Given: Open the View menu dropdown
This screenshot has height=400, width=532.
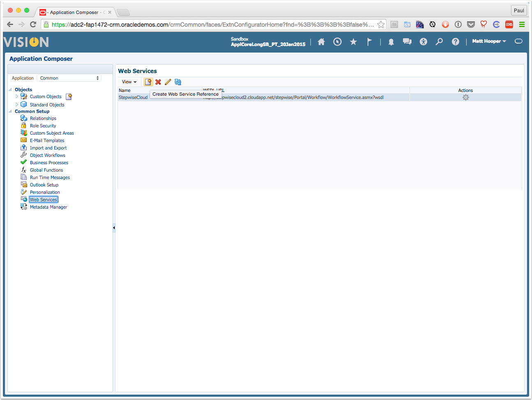Looking at the screenshot, I should [x=129, y=82].
